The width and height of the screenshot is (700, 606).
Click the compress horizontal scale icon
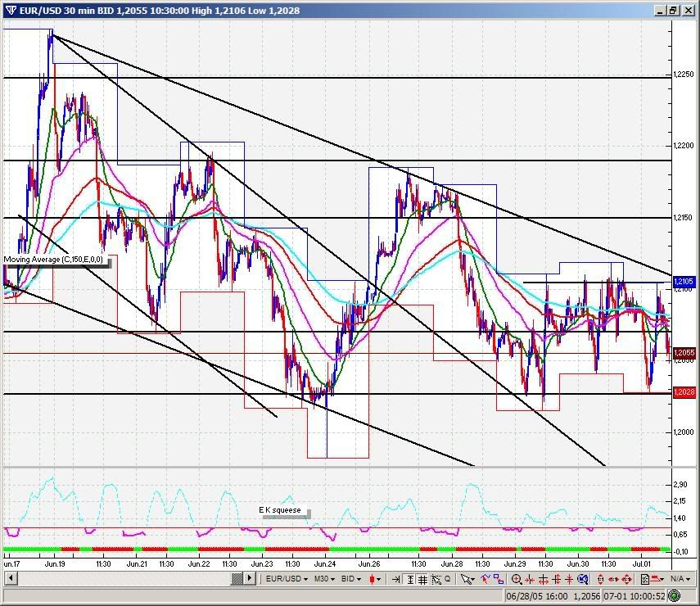point(530,580)
